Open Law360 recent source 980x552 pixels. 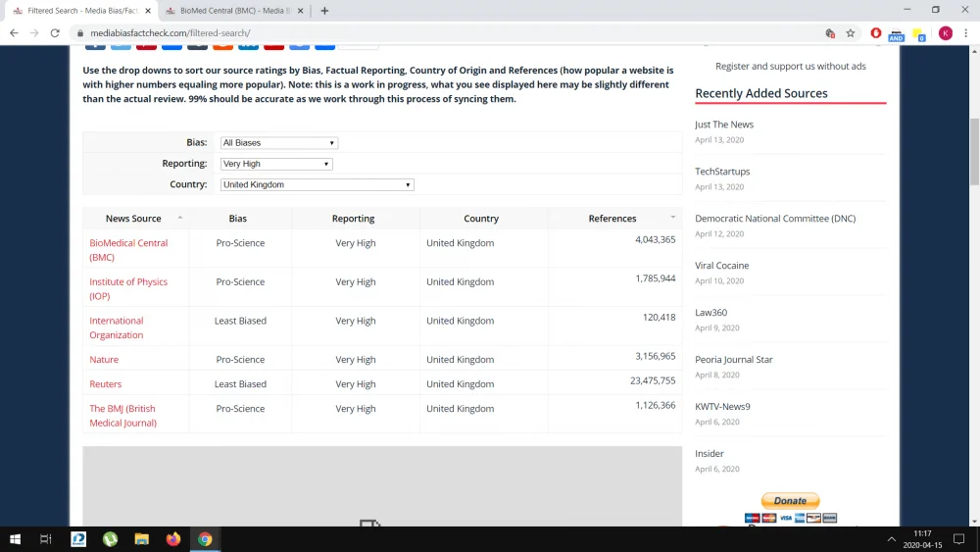710,313
